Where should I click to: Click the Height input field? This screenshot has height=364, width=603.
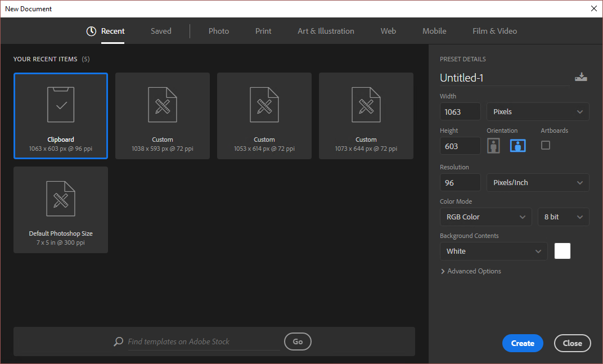click(460, 146)
